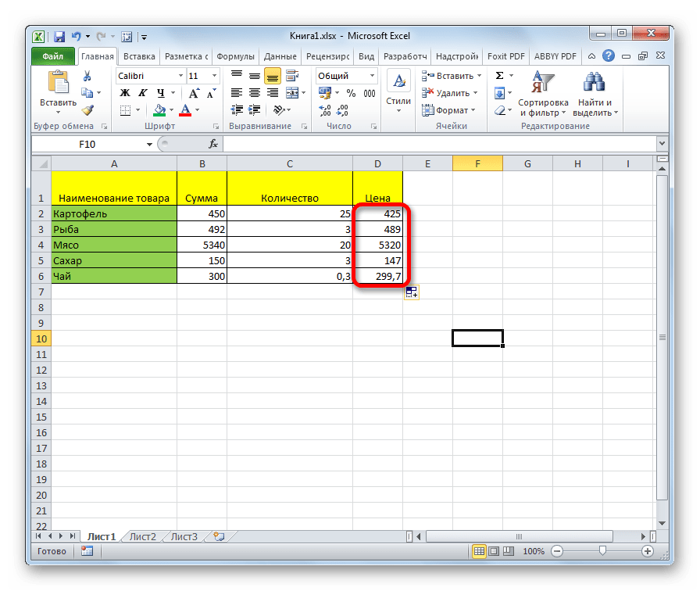Center cell text horizontally
This screenshot has height=591, width=700.
(255, 93)
